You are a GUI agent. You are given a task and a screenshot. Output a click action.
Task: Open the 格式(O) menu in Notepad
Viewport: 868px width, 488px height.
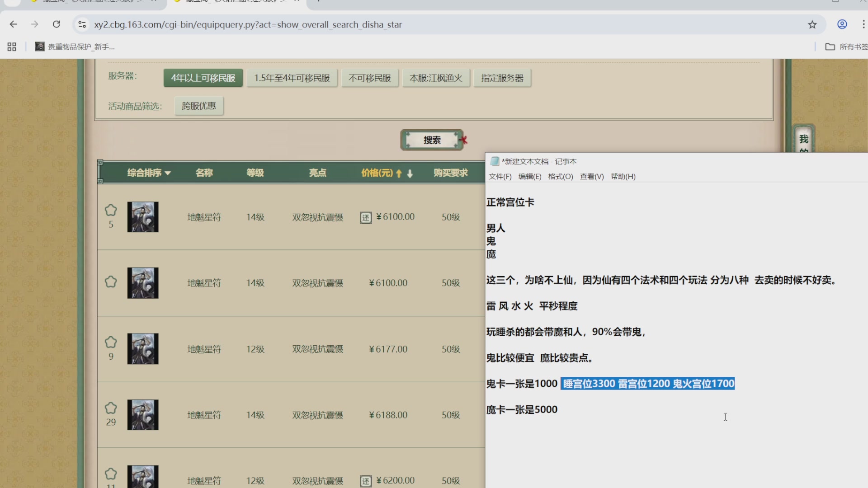coord(560,177)
